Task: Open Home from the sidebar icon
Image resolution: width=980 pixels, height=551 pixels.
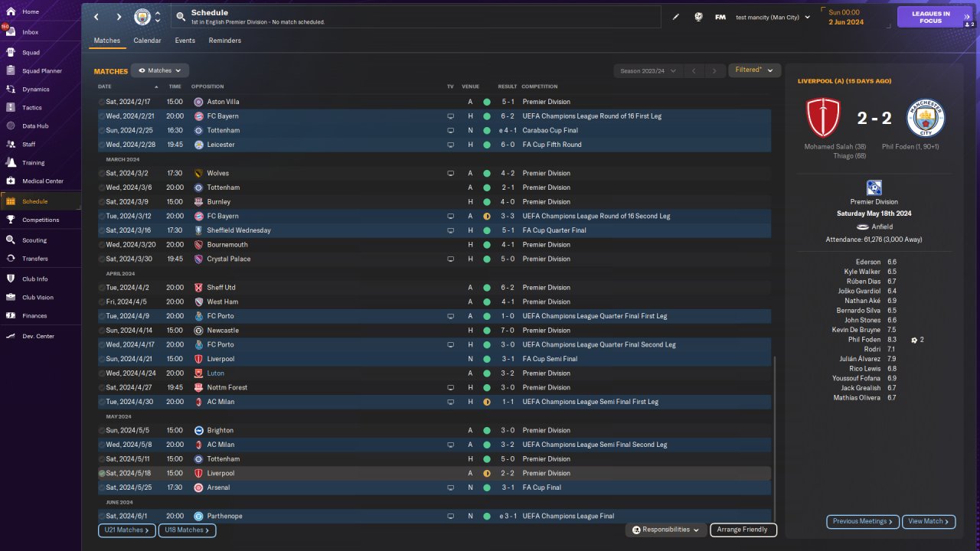Action: [11, 12]
